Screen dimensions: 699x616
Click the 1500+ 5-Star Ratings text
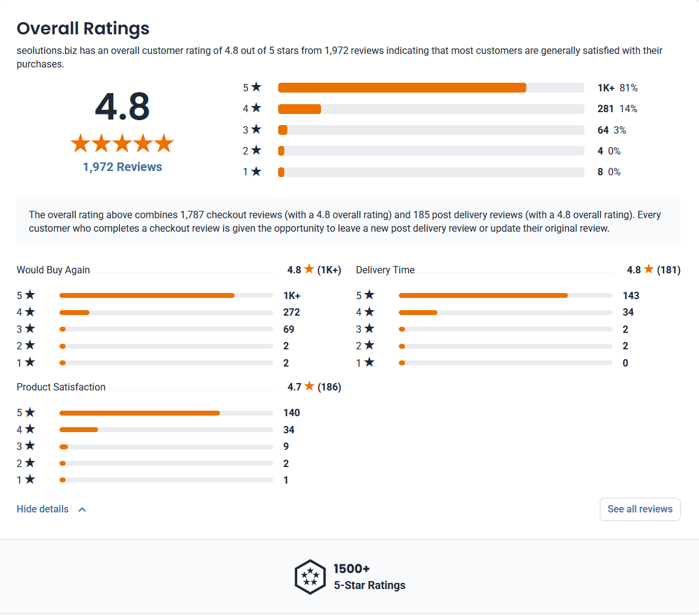pyautogui.click(x=369, y=577)
